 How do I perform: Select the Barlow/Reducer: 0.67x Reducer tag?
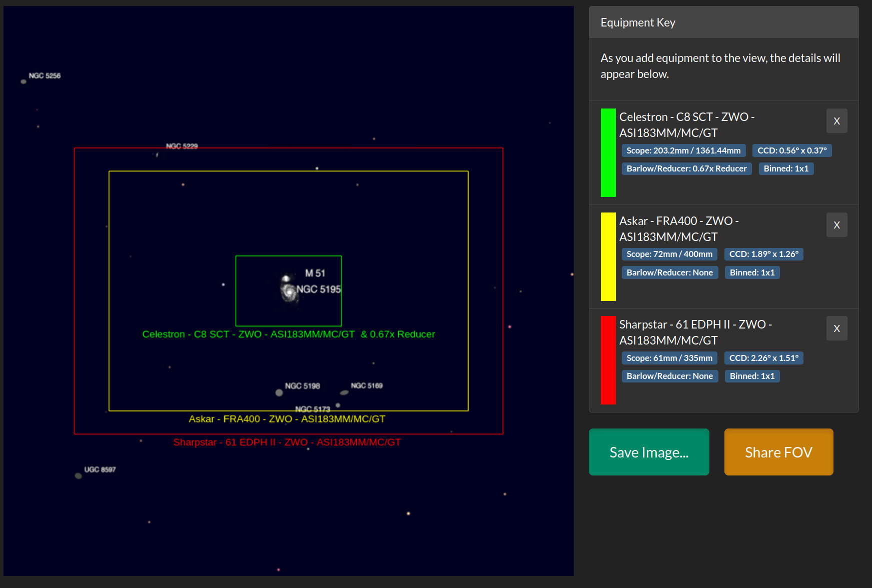tap(686, 168)
